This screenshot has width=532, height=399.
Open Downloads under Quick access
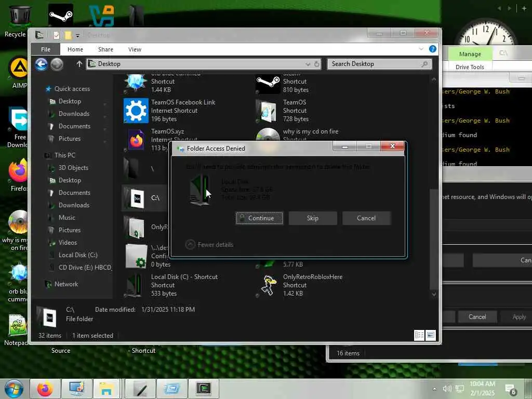click(x=74, y=114)
